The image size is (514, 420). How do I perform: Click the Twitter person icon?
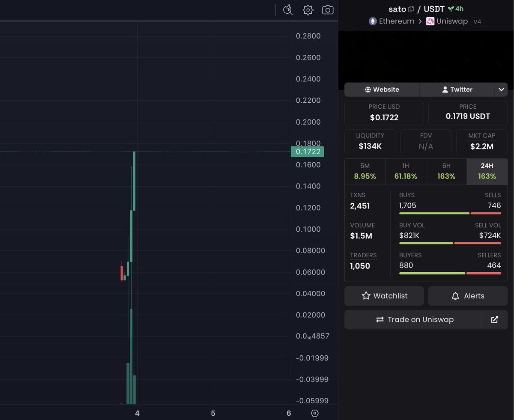pyautogui.click(x=445, y=89)
